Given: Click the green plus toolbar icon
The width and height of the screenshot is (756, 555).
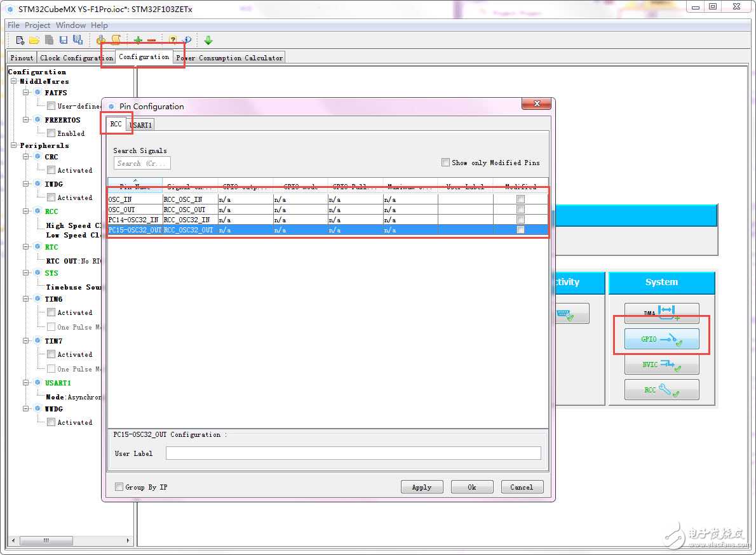Looking at the screenshot, I should click(x=138, y=40).
